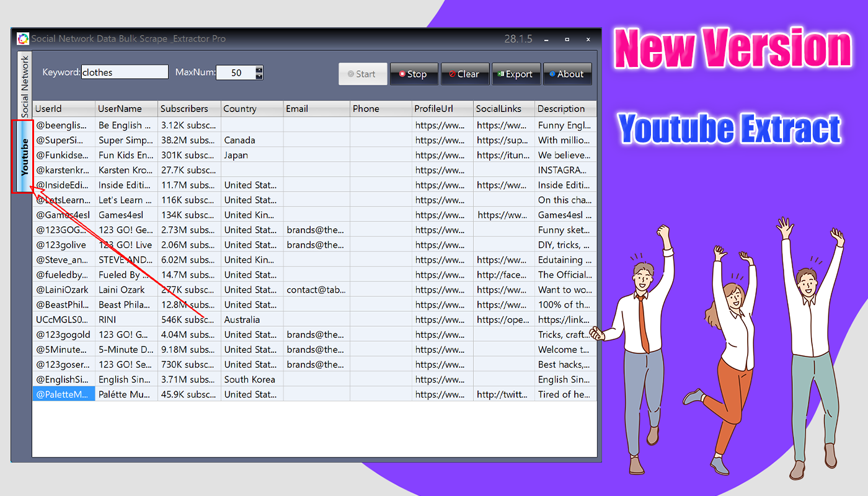Increase MaxNum using the up arrow
Image resolution: width=868 pixels, height=496 pixels.
coord(259,68)
